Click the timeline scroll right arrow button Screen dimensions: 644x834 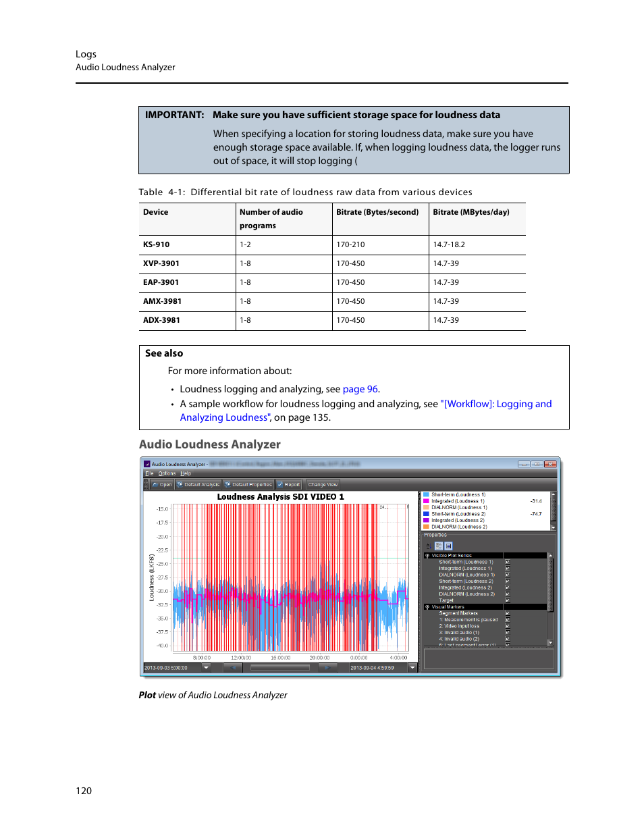pyautogui.click(x=327, y=667)
